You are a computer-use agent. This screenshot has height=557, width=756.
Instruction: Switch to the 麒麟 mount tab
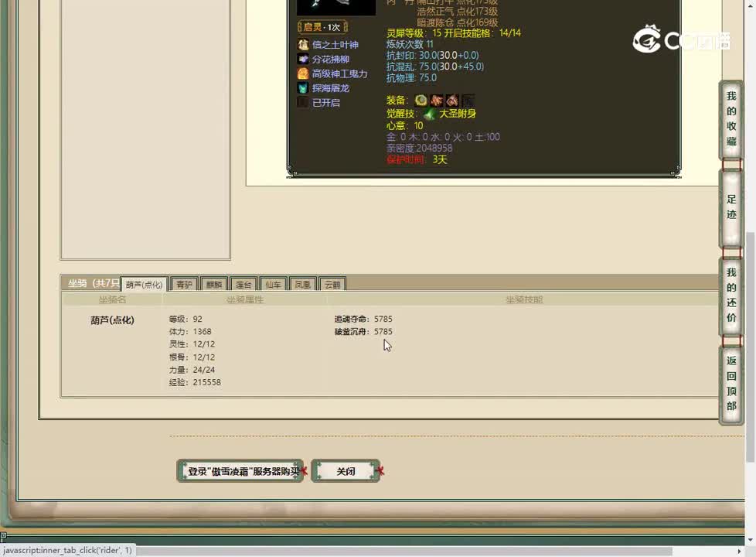coord(213,285)
